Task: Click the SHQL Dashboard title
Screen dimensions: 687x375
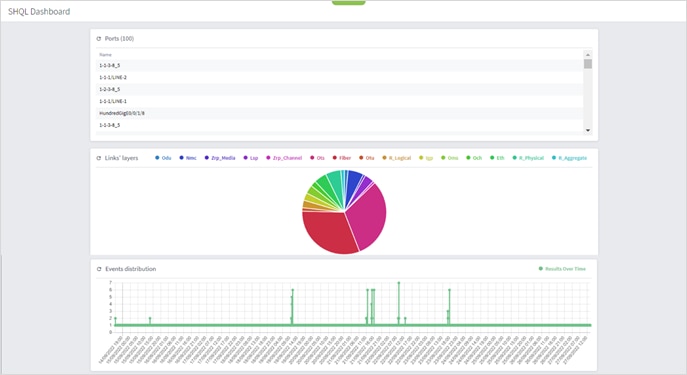Action: (x=39, y=12)
